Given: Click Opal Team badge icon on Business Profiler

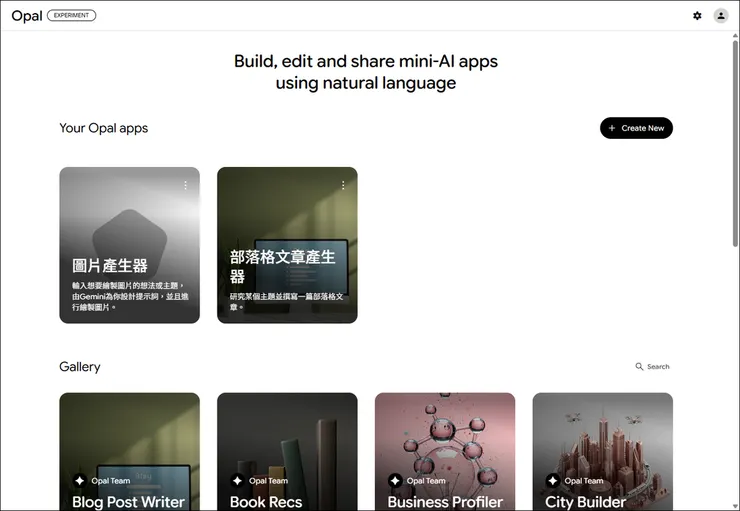Looking at the screenshot, I should (395, 480).
